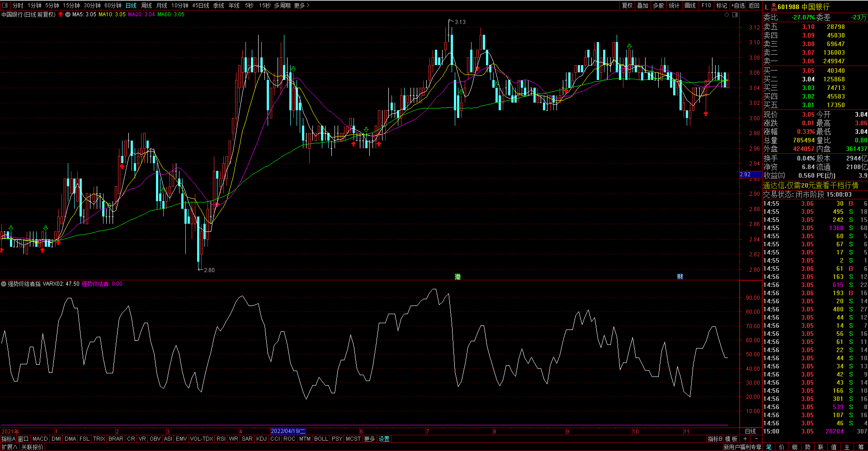Select the 60分钟 period
The height and width of the screenshot is (452, 868).
113,5
